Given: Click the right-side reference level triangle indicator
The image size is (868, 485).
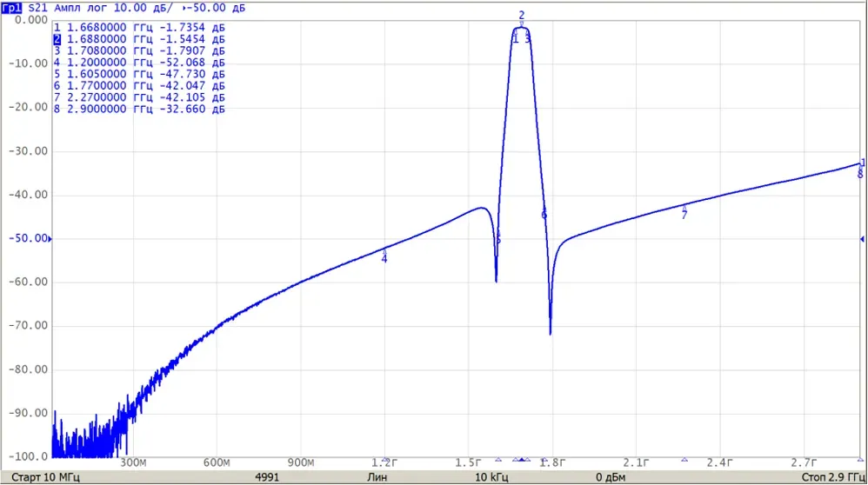Looking at the screenshot, I should 862,239.
